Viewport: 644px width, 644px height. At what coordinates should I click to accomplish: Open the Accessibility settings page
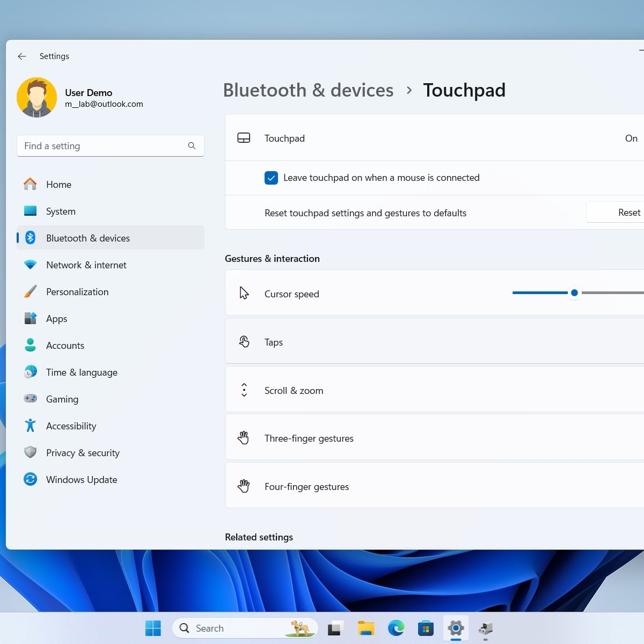[71, 426]
